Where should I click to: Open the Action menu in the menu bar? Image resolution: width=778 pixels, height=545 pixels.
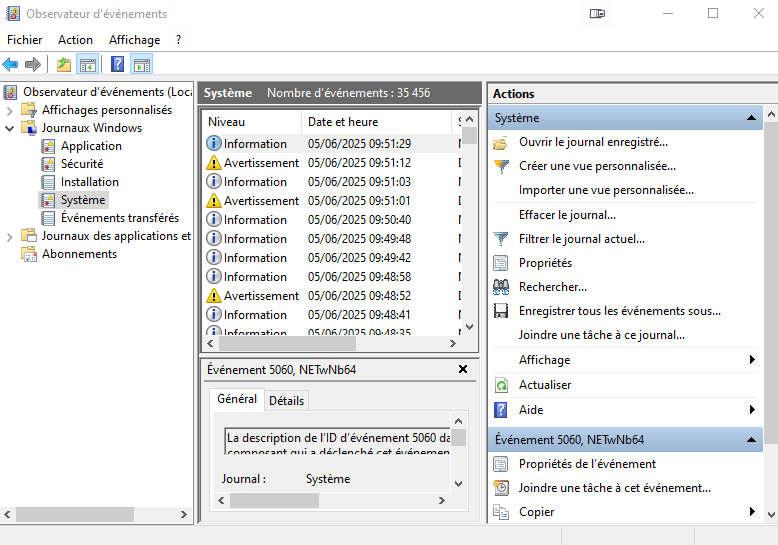coord(75,40)
